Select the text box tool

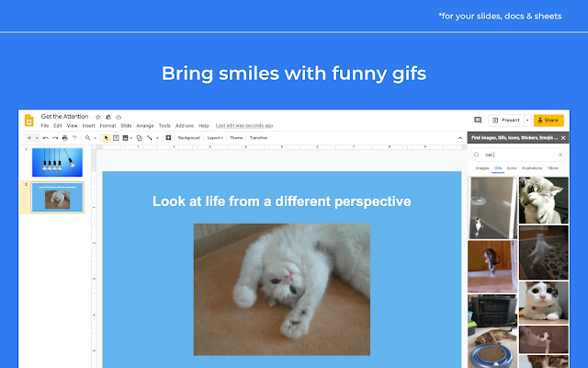coord(116,138)
